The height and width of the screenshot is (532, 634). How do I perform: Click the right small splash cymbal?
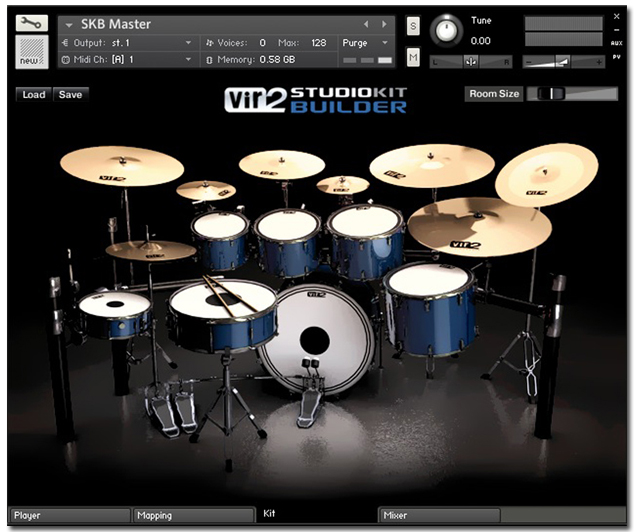(x=343, y=185)
